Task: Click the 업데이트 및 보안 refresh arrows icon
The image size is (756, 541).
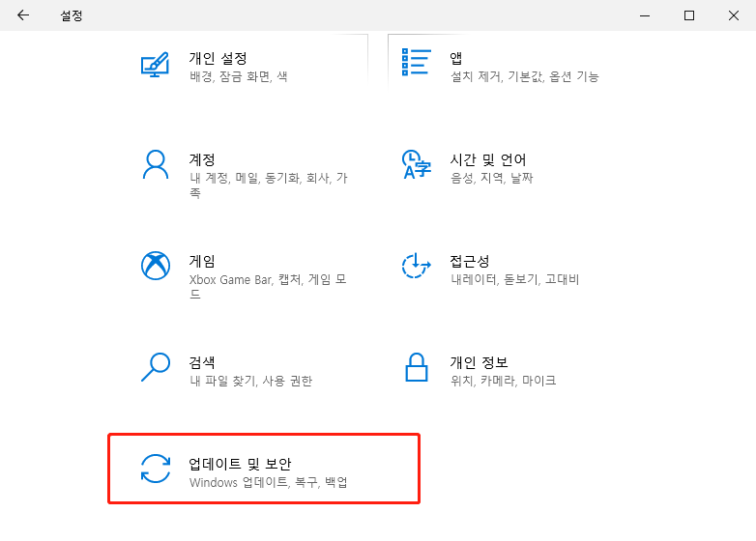Action: pyautogui.click(x=156, y=469)
